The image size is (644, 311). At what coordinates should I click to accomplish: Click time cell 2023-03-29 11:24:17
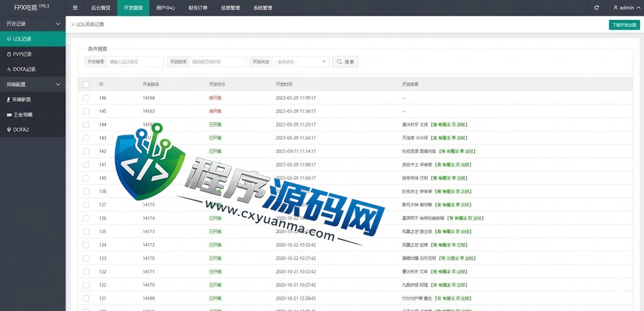point(296,138)
